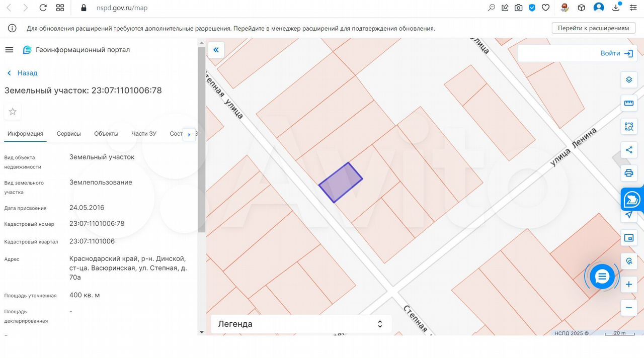Toggle the favorite star for this parcel

13,112
